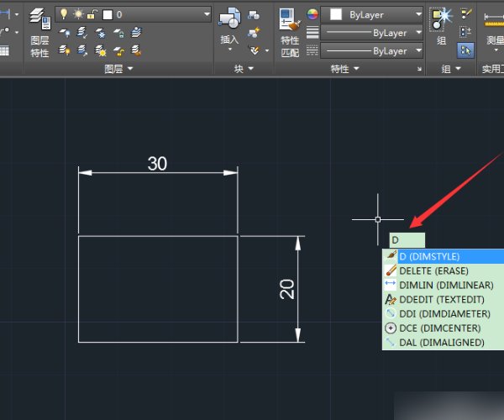
Task: Click the vertical dimension text 20
Action: pos(286,289)
